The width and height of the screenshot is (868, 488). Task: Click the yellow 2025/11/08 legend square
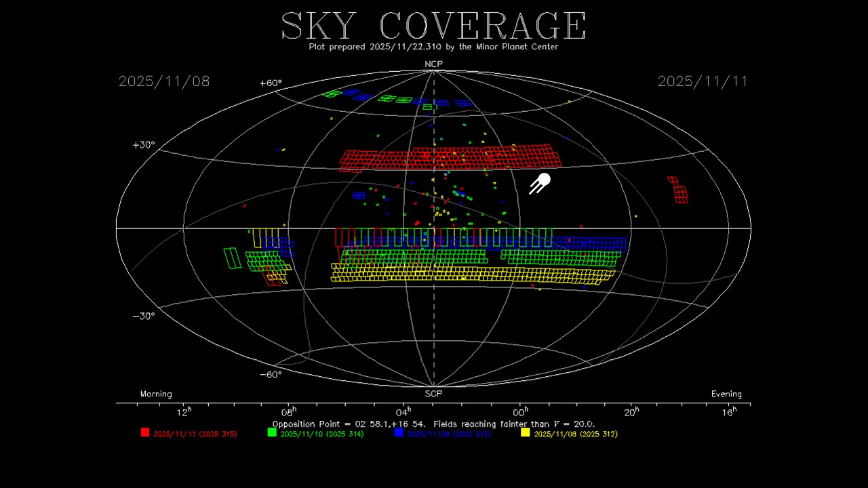click(x=525, y=432)
